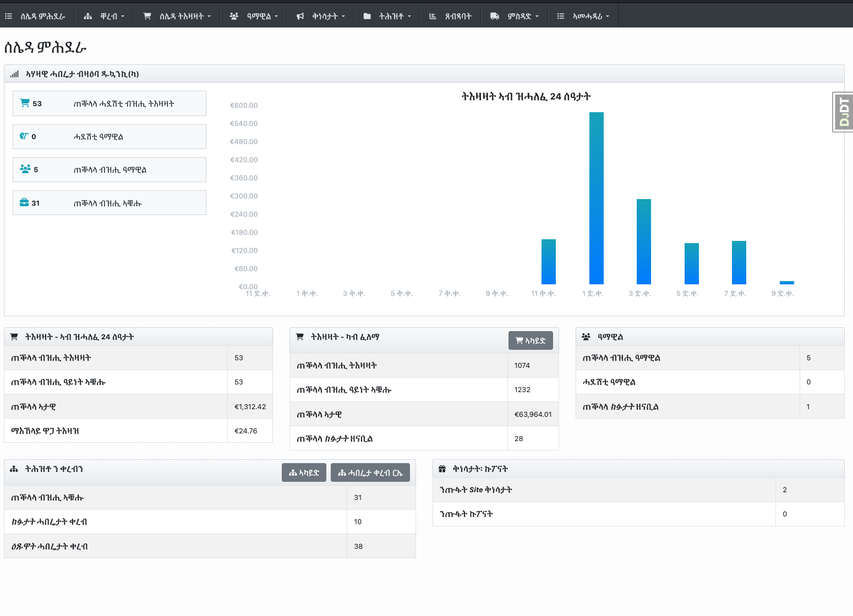This screenshot has width=853, height=616.
Task: Expand the ዋረብ dropdown in the top bar
Action: [x=104, y=15]
